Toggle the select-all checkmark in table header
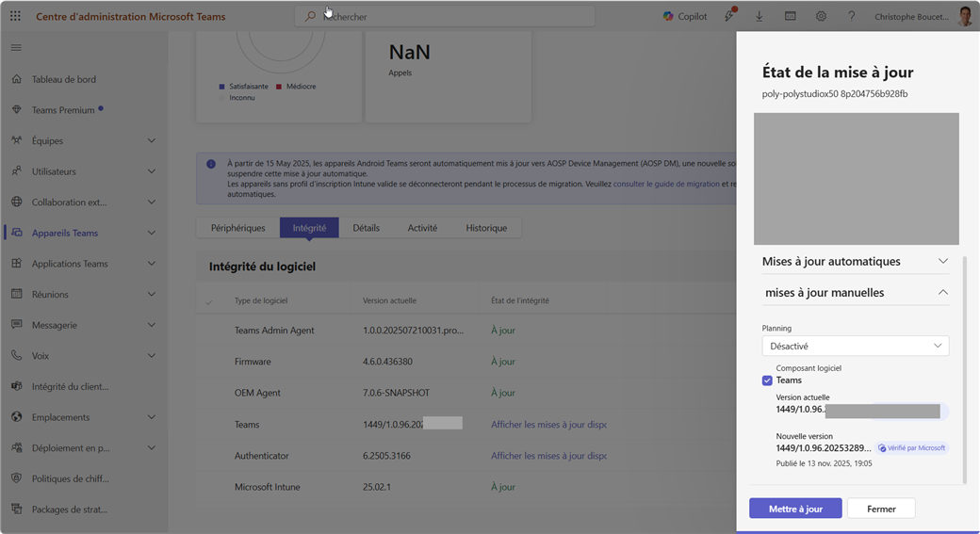 (x=209, y=301)
